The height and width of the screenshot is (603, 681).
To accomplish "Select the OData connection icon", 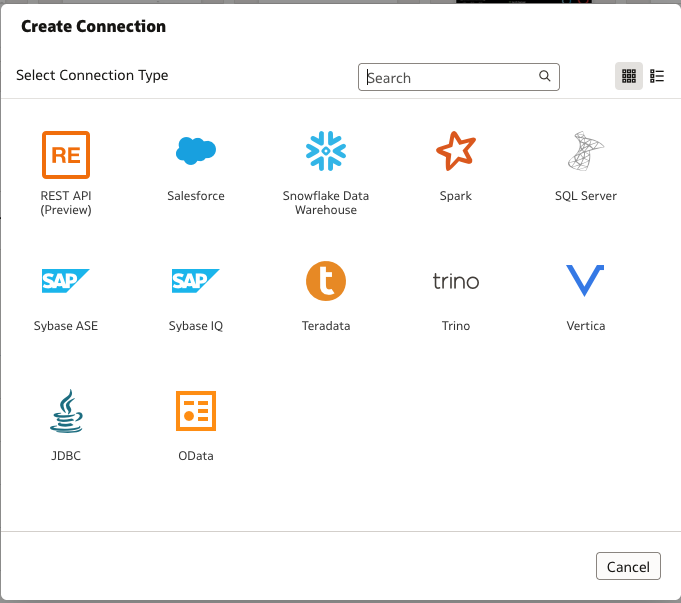I will click(x=196, y=411).
